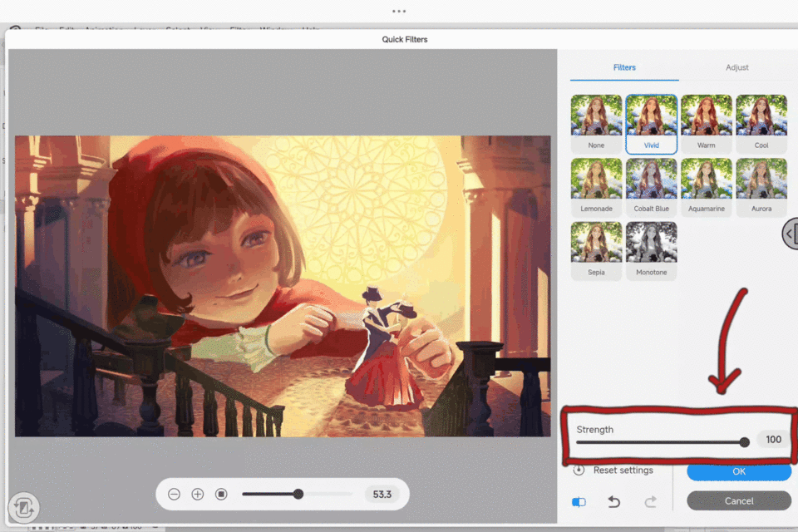The height and width of the screenshot is (532, 798).
Task: Zoom in the preview with plus icon
Action: point(198,495)
